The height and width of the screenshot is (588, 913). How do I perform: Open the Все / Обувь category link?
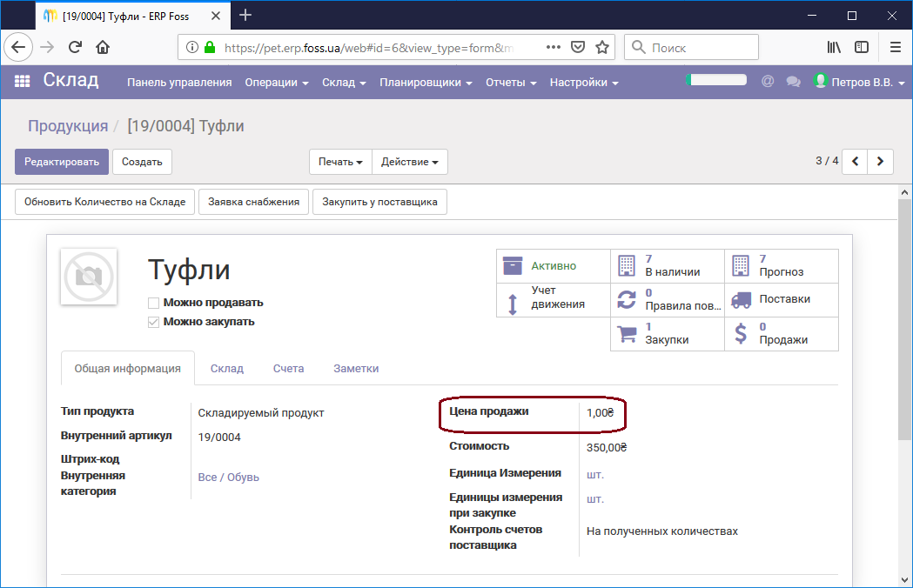click(228, 478)
